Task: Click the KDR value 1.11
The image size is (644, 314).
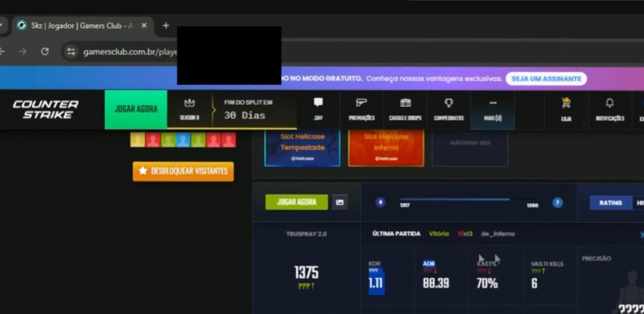Action: pyautogui.click(x=376, y=283)
